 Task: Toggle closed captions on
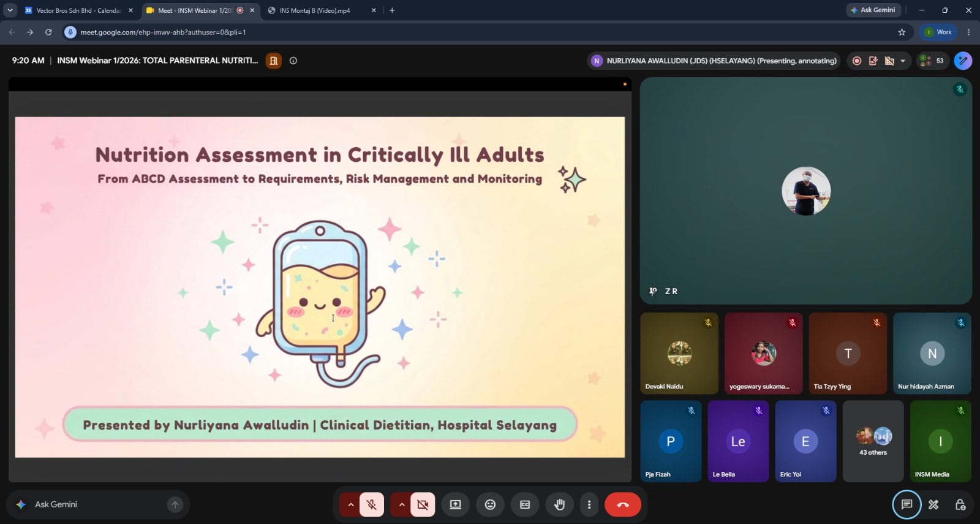click(x=525, y=504)
